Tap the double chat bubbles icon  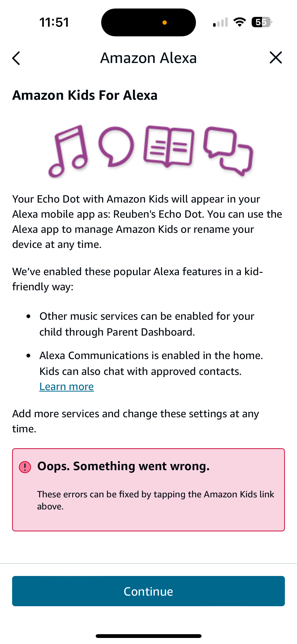coord(228,151)
